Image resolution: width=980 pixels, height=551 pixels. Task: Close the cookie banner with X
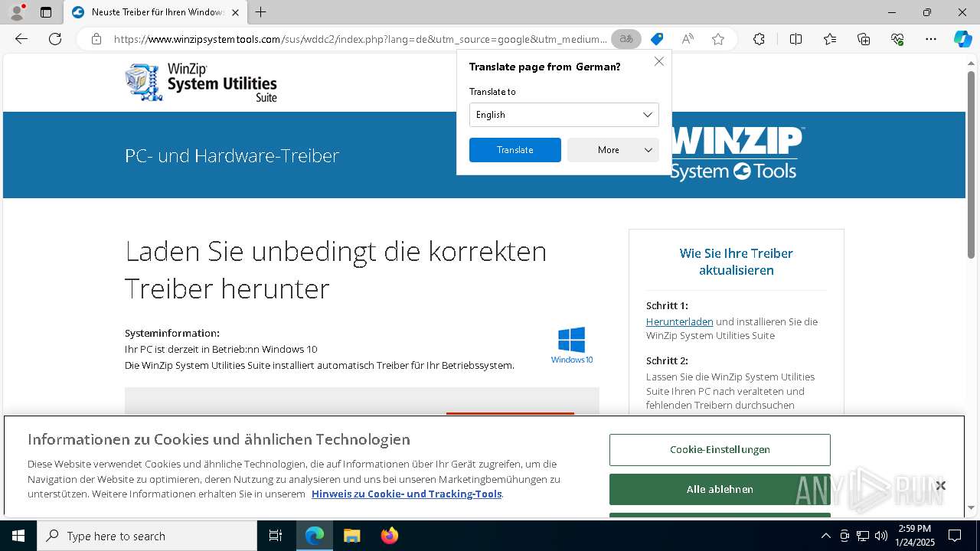940,485
